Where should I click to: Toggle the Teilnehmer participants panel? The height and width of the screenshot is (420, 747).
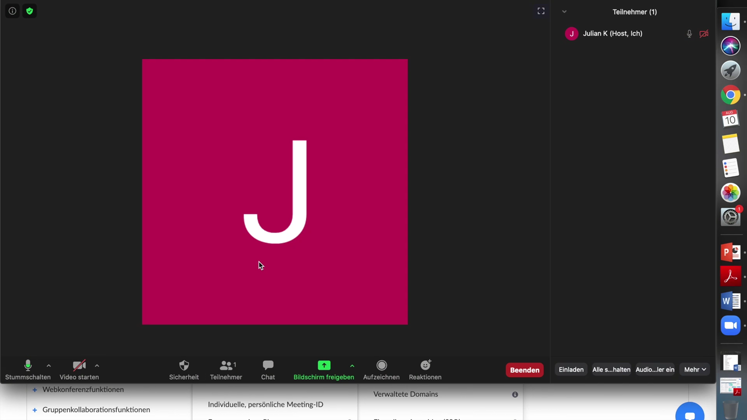(x=226, y=366)
